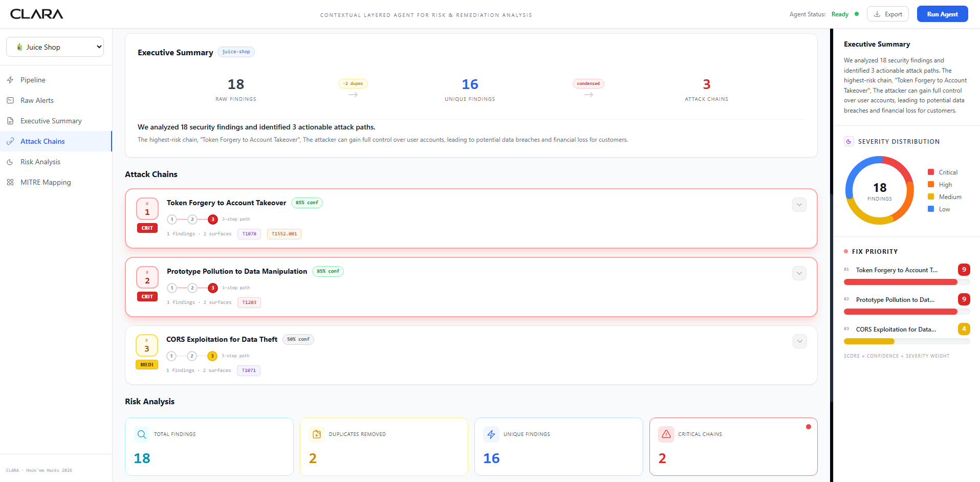This screenshot has height=482, width=980.
Task: Click the green agent status dot
Action: pos(857,14)
